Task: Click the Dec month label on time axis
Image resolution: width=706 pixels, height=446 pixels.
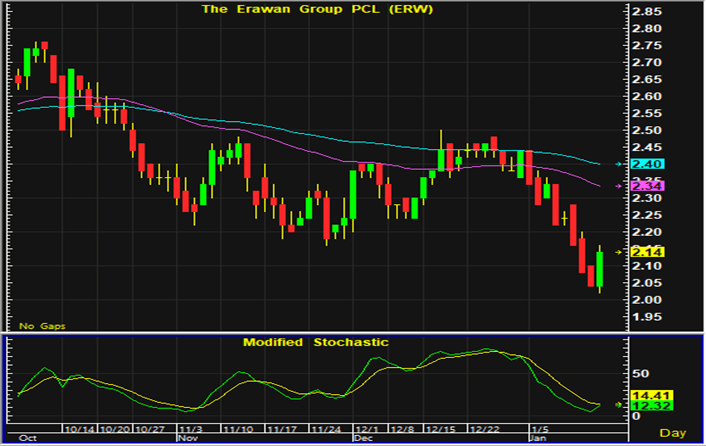Action: point(363,438)
